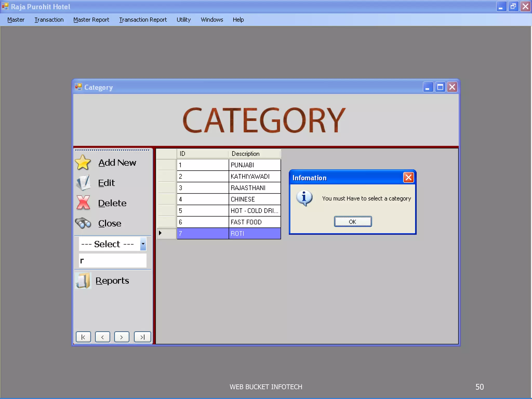Close the Category window
The height and width of the screenshot is (399, 532).
point(452,87)
